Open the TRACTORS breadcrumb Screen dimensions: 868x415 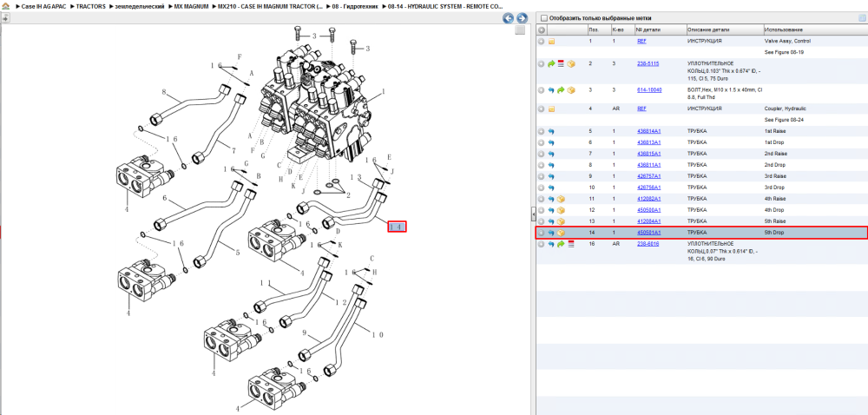pyautogui.click(x=90, y=6)
